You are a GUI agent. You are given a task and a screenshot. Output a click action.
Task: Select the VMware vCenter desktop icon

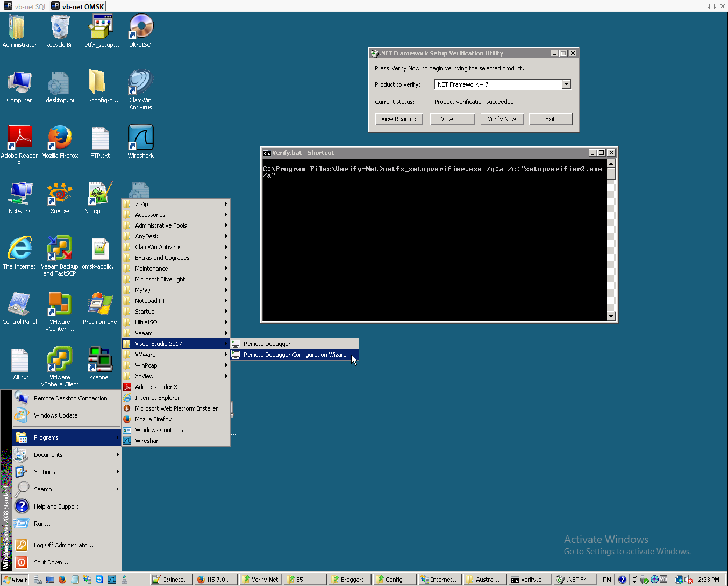[60, 312]
